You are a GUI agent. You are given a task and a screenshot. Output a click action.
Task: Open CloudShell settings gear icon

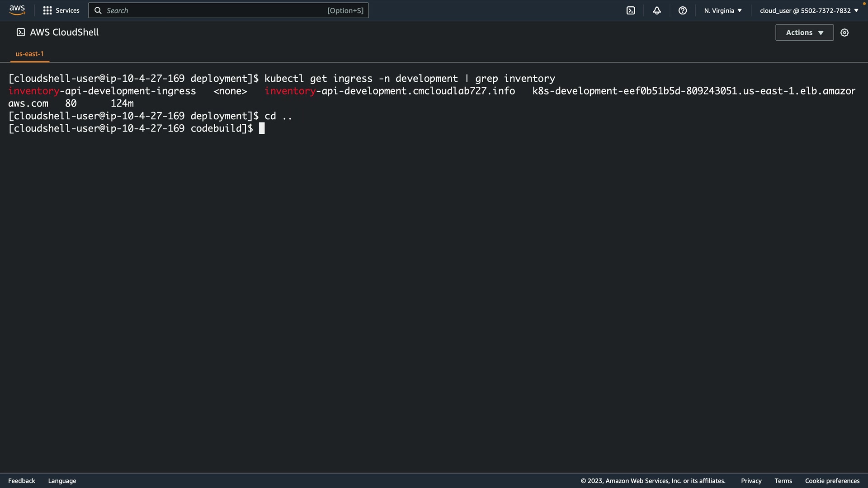(x=844, y=33)
